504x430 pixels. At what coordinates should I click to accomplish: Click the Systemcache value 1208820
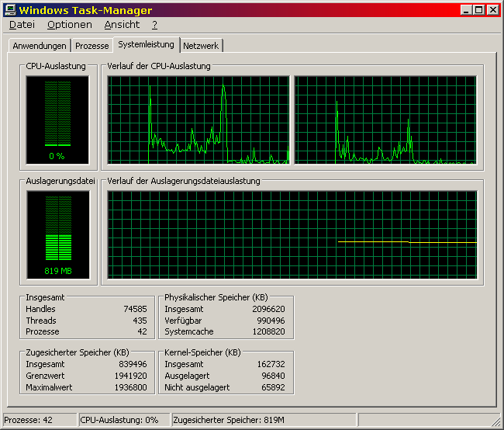coord(268,331)
